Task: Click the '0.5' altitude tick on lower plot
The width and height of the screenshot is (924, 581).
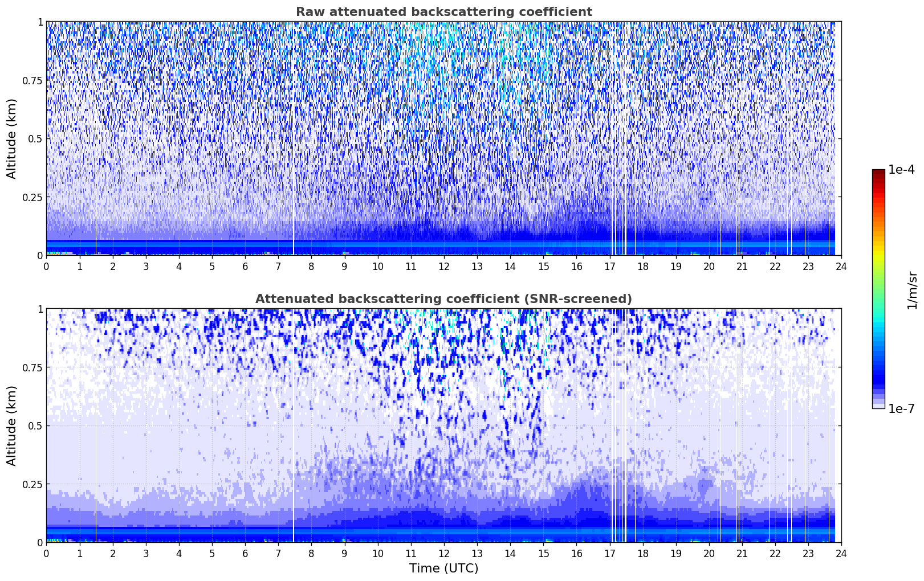Action: pyautogui.click(x=35, y=425)
